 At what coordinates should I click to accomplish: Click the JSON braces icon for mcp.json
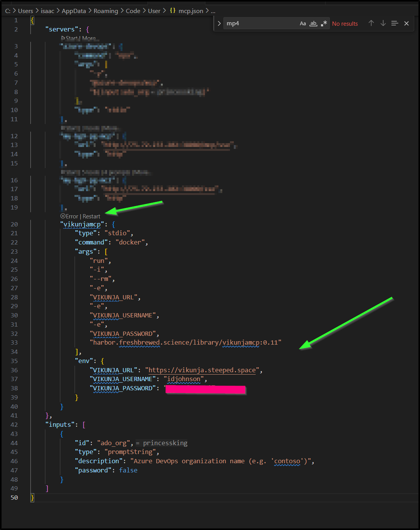click(x=173, y=11)
